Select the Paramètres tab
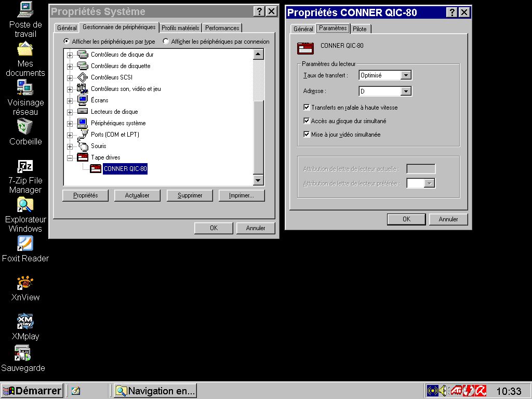This screenshot has width=532, height=399. click(333, 28)
